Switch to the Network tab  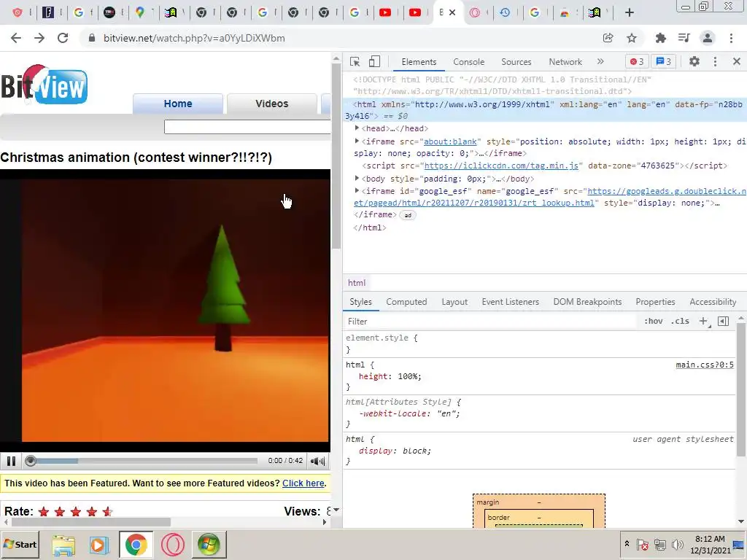click(565, 62)
